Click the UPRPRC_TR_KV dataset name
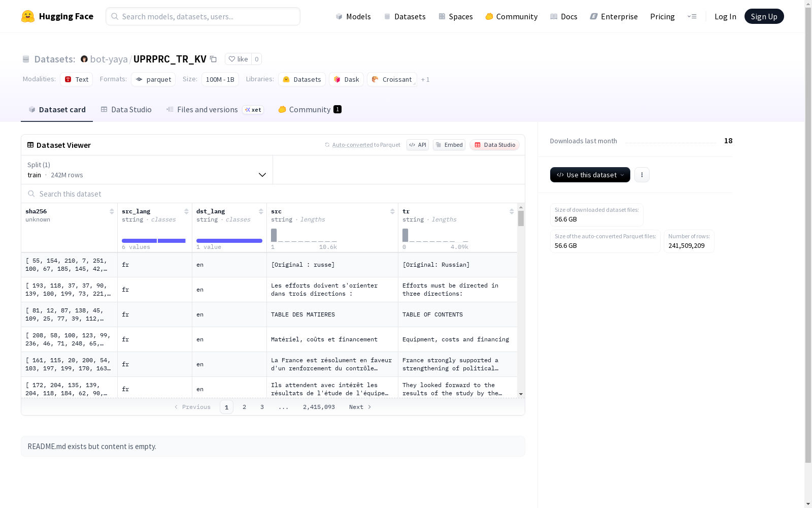Image resolution: width=812 pixels, height=508 pixels. (170, 59)
